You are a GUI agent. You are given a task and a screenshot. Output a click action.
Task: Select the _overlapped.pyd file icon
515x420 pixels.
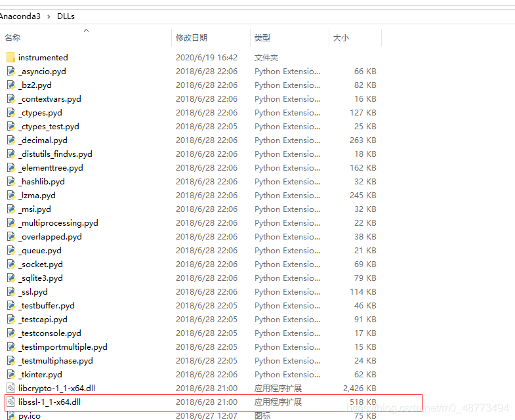click(11, 237)
